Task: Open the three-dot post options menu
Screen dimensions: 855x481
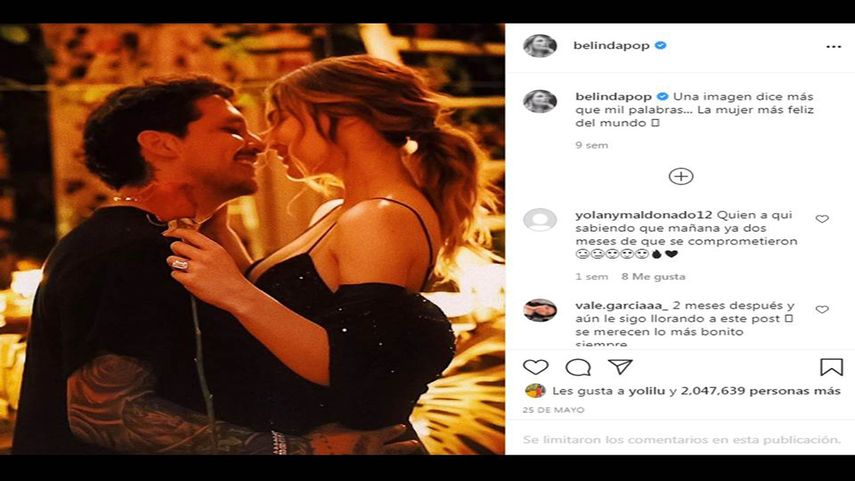Action: (833, 46)
